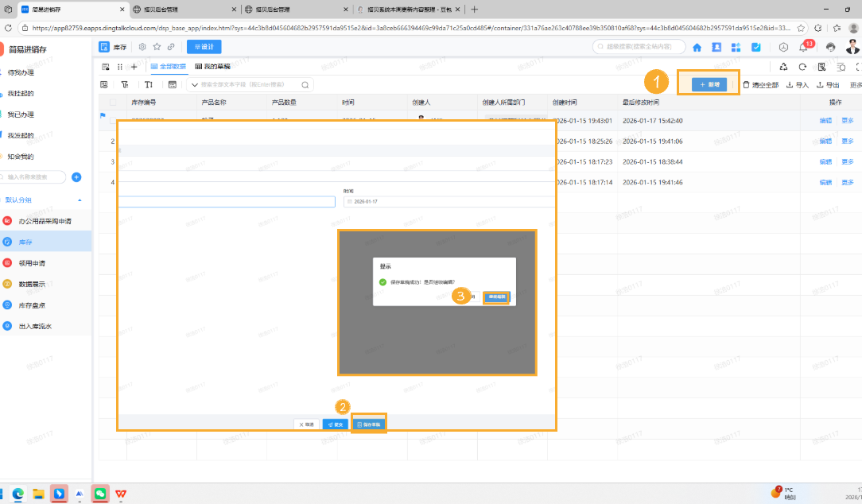Open WPS Office from the taskbar
The height and width of the screenshot is (504, 862).
(x=122, y=493)
